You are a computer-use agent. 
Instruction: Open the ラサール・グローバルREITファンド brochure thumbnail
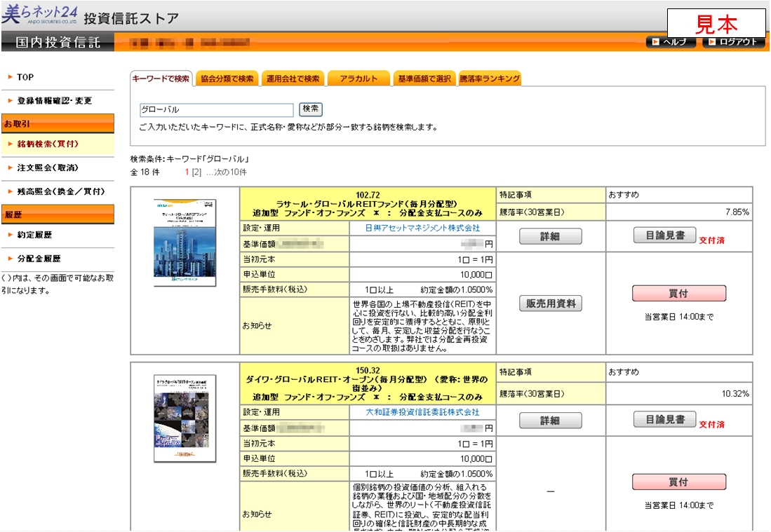[185, 243]
